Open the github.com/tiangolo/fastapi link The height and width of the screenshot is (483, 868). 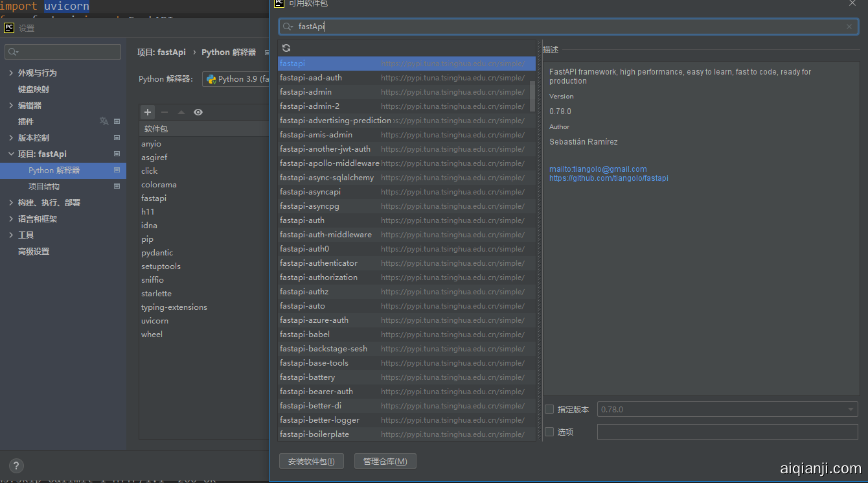click(x=608, y=178)
